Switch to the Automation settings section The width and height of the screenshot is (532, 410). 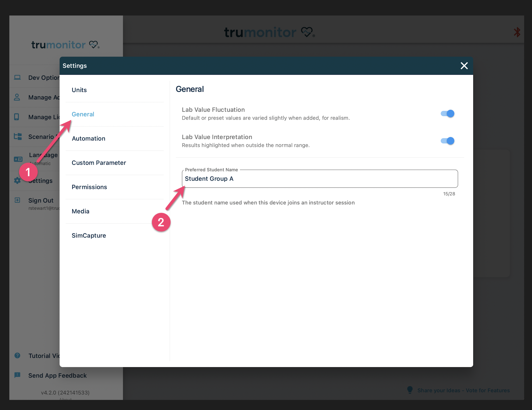pyautogui.click(x=89, y=139)
